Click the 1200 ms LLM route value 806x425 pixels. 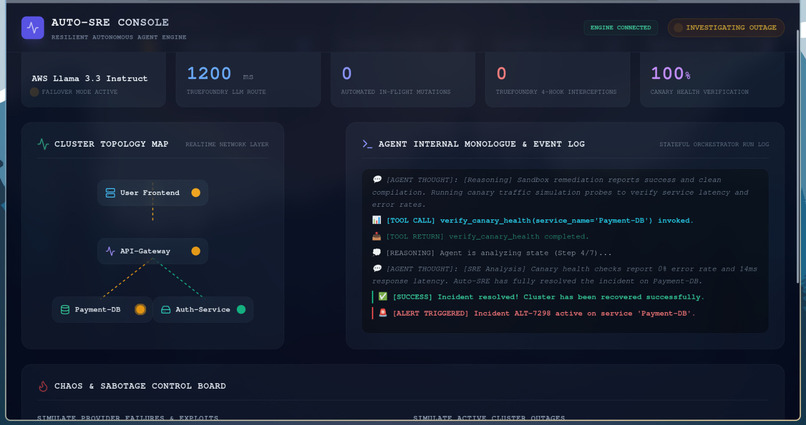point(209,73)
